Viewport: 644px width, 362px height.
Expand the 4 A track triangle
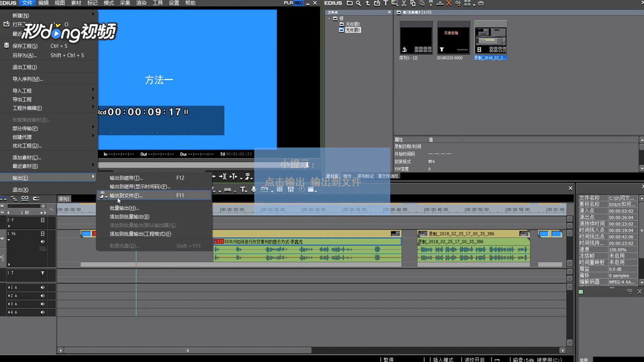[x=9, y=312]
